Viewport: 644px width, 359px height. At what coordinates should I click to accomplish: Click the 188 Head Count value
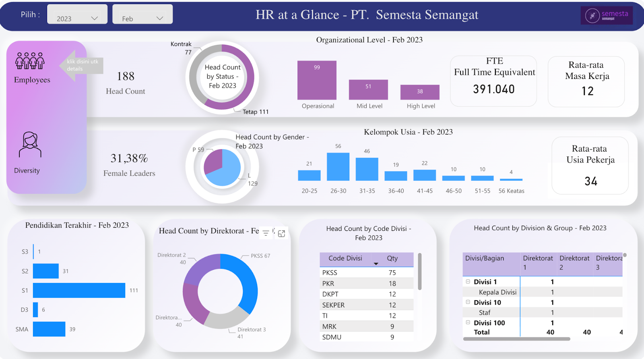click(126, 76)
